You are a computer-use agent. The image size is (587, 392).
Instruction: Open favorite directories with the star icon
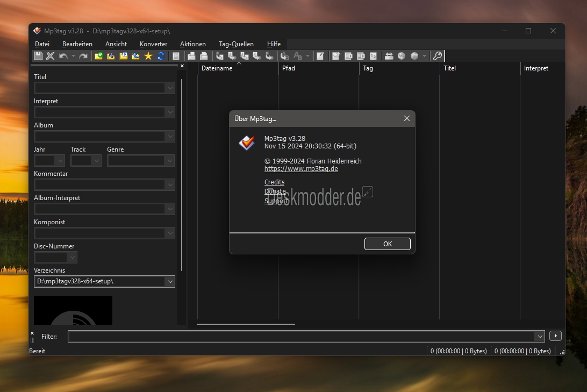[148, 56]
